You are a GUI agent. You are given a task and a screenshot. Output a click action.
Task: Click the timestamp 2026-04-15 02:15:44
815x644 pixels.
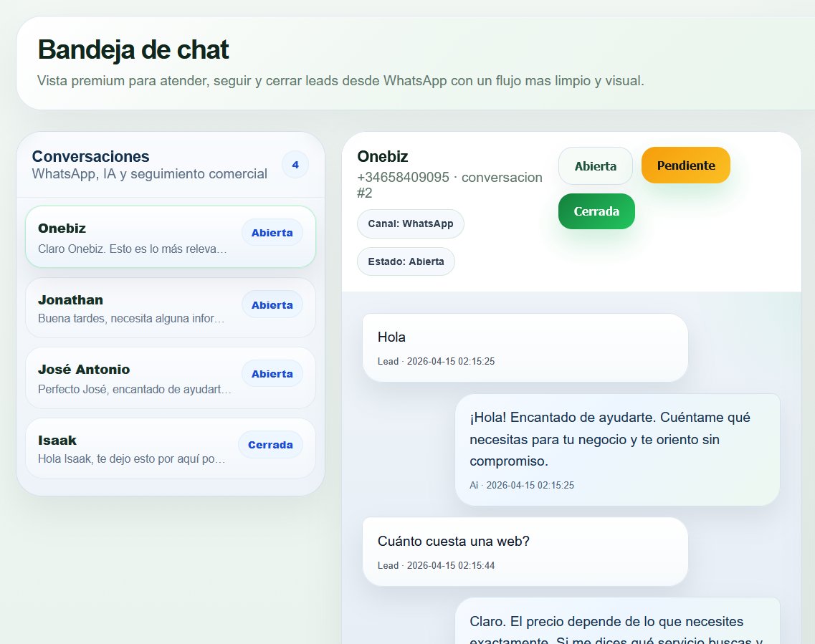tap(451, 565)
